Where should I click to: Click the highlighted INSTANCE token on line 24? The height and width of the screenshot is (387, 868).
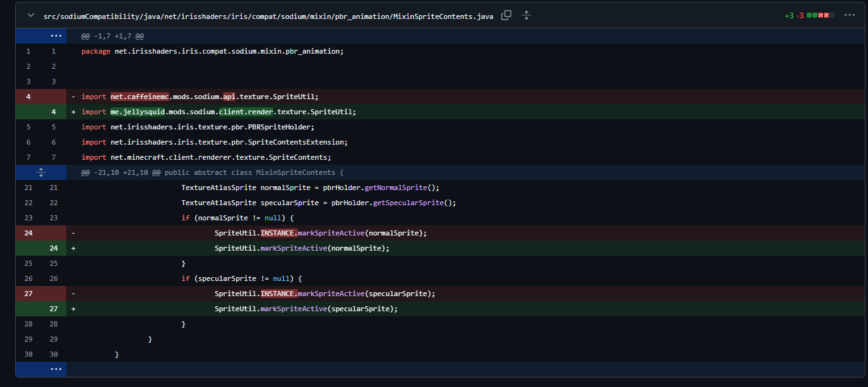coord(278,233)
